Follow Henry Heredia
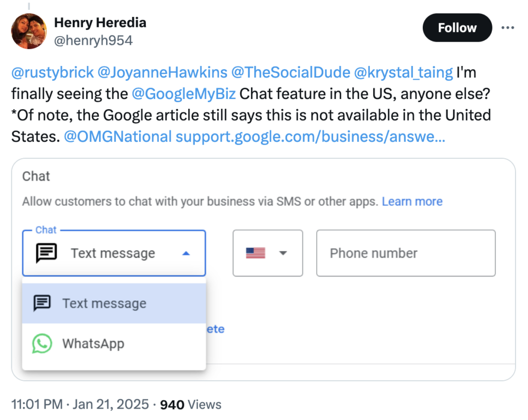The height and width of the screenshot is (420, 528). [457, 28]
